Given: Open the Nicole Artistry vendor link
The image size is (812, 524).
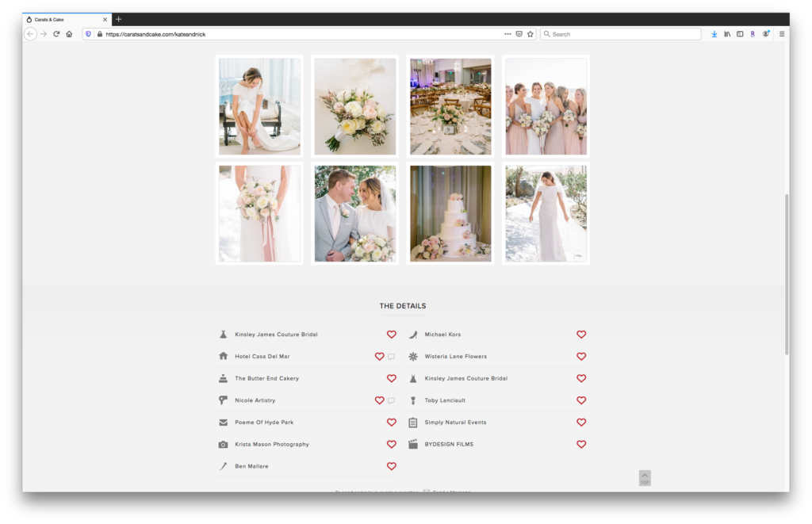Looking at the screenshot, I should tap(255, 401).
